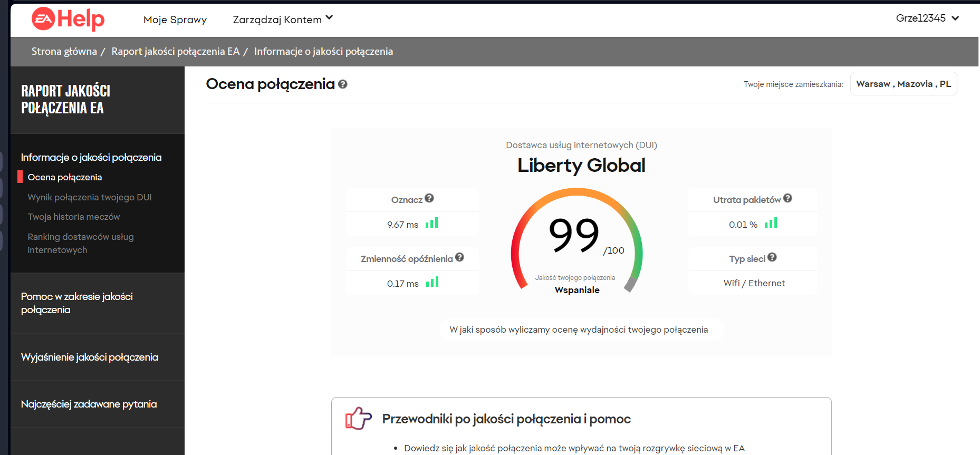This screenshot has height=455, width=980.
Task: Click question mark icon beside Typ sieci
Action: pos(772,257)
